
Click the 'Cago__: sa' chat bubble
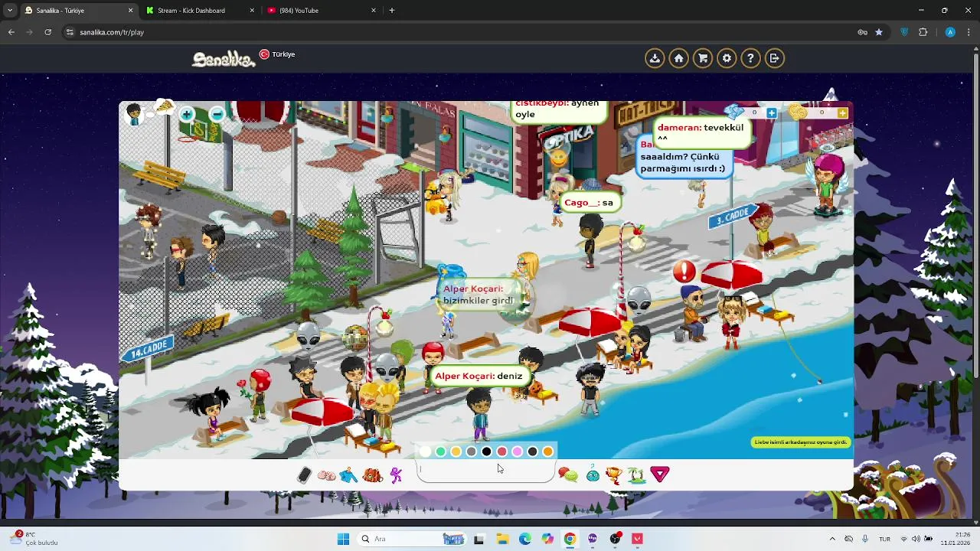(590, 203)
